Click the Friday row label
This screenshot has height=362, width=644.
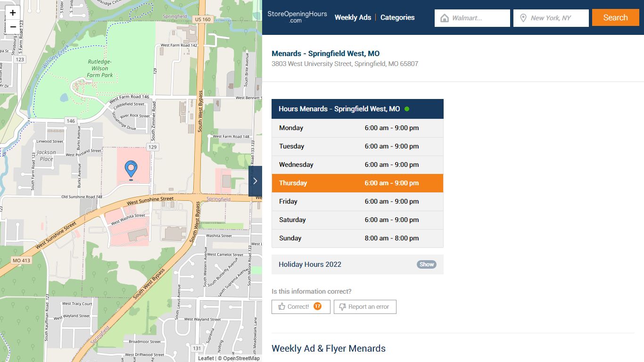pyautogui.click(x=288, y=201)
